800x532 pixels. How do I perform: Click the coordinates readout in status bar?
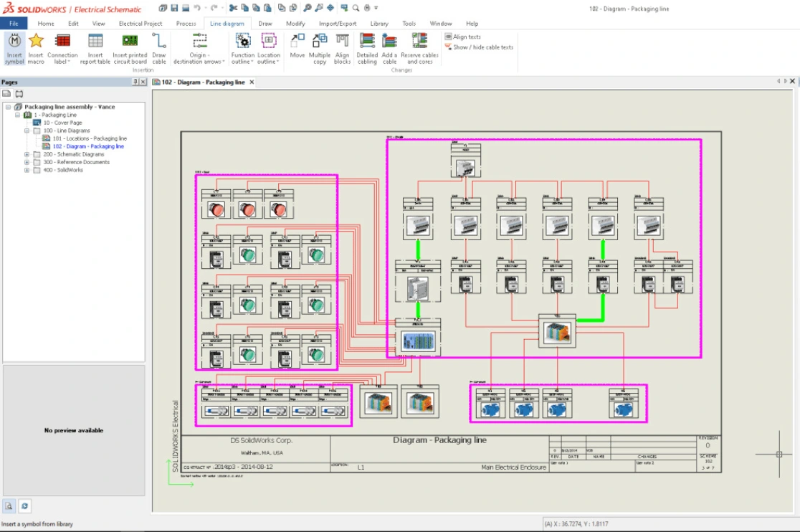(x=576, y=524)
